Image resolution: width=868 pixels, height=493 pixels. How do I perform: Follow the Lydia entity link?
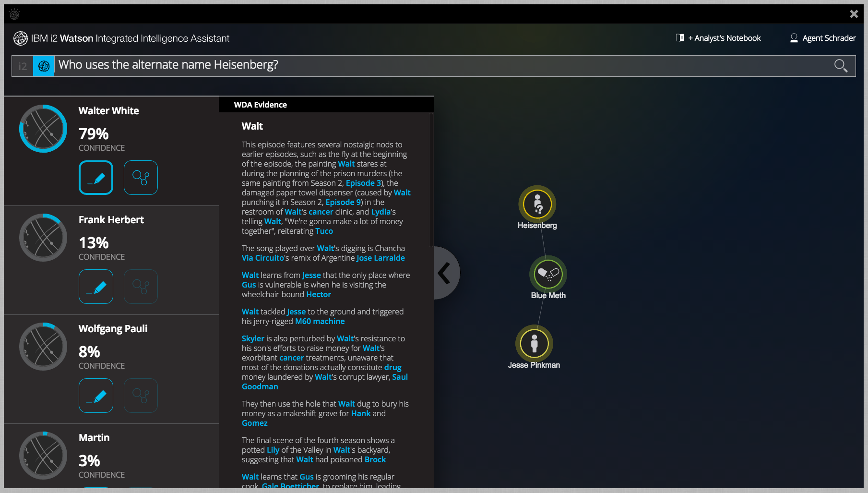381,212
